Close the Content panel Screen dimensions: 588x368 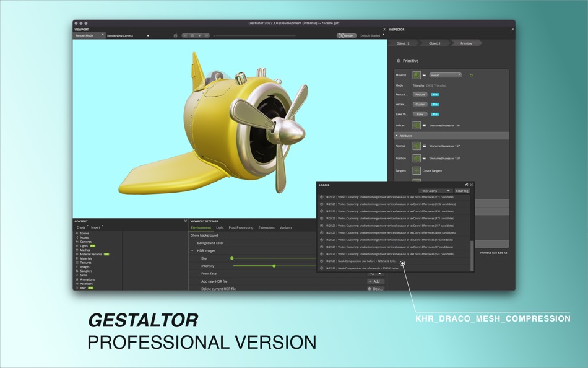pos(186,221)
